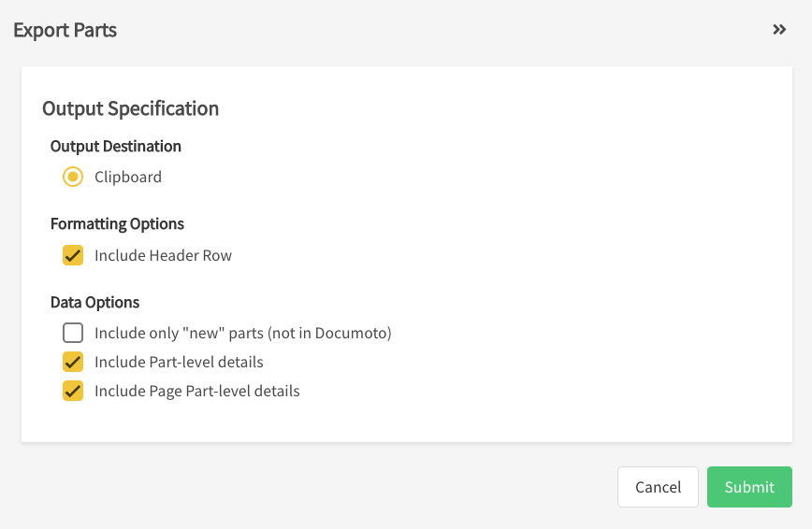Collapse the Export Parts panel using double chevron
The height and width of the screenshot is (529, 812).
coord(779,30)
